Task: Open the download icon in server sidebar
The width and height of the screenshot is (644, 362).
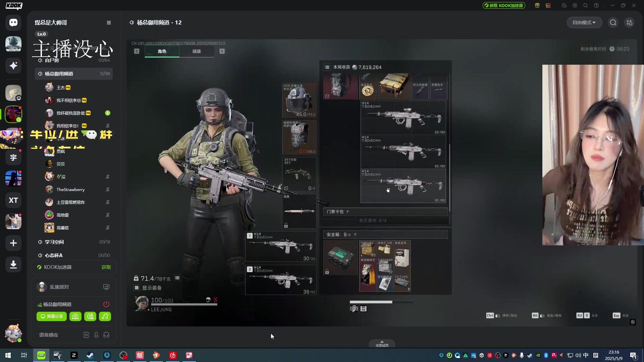Action: (13, 264)
